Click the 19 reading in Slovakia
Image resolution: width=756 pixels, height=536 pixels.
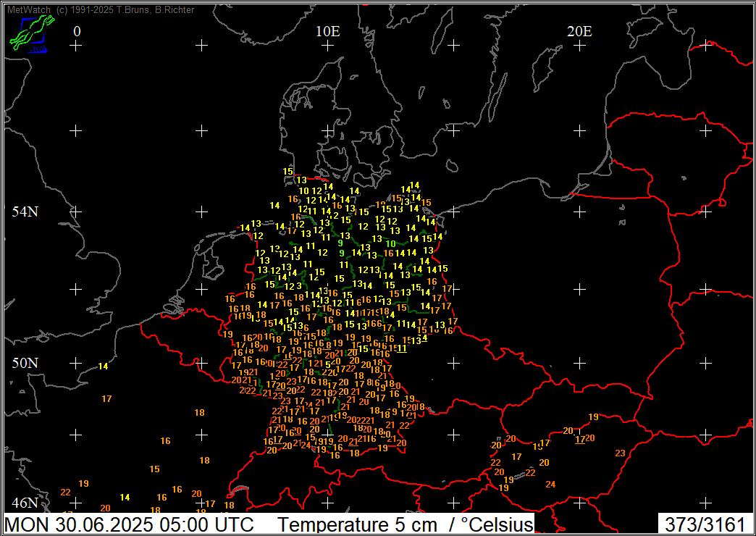click(x=593, y=416)
